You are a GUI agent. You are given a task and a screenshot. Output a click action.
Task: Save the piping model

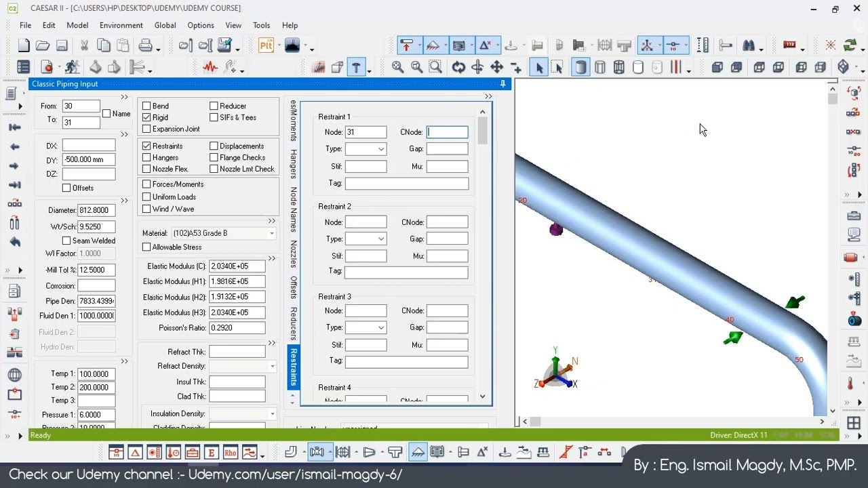62,46
